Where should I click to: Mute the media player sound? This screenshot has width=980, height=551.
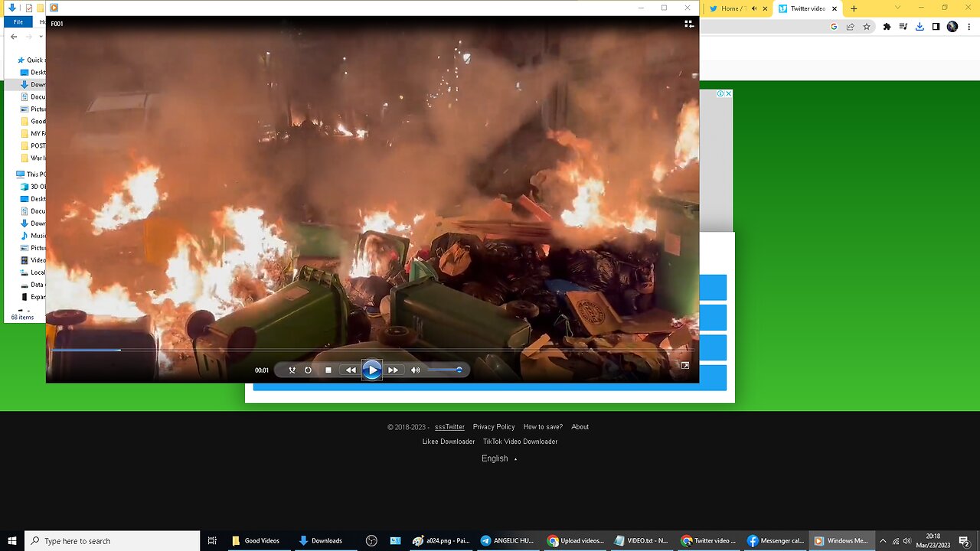[x=416, y=370]
